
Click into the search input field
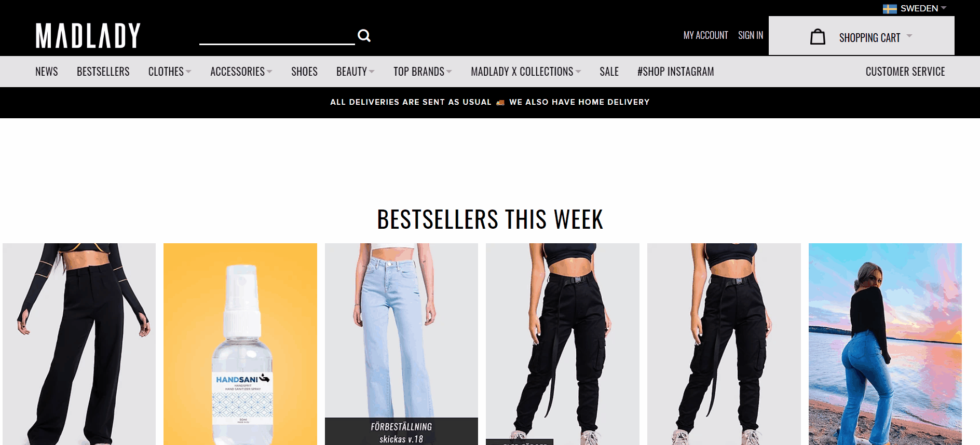[277, 35]
